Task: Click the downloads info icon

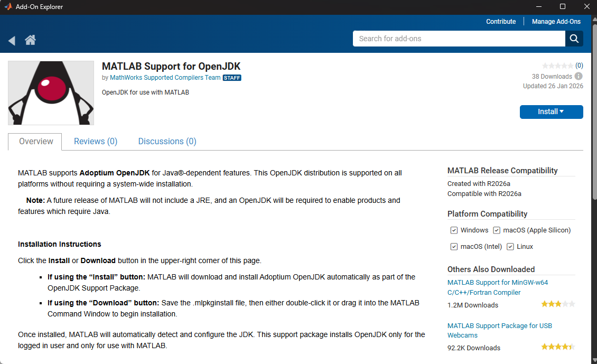Action: [x=579, y=76]
